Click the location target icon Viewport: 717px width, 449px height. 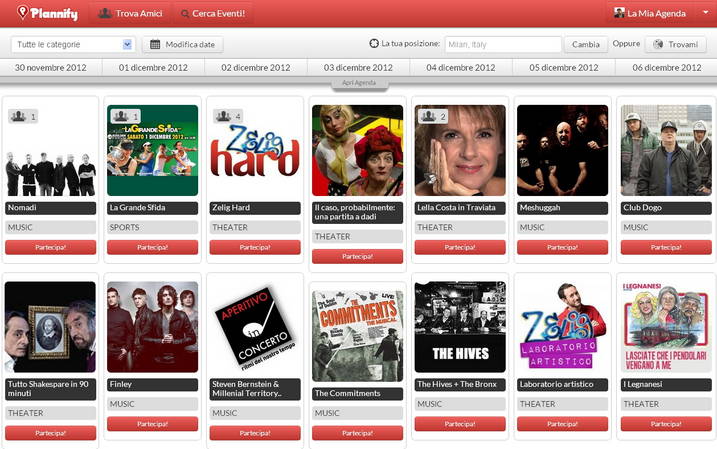point(374,43)
